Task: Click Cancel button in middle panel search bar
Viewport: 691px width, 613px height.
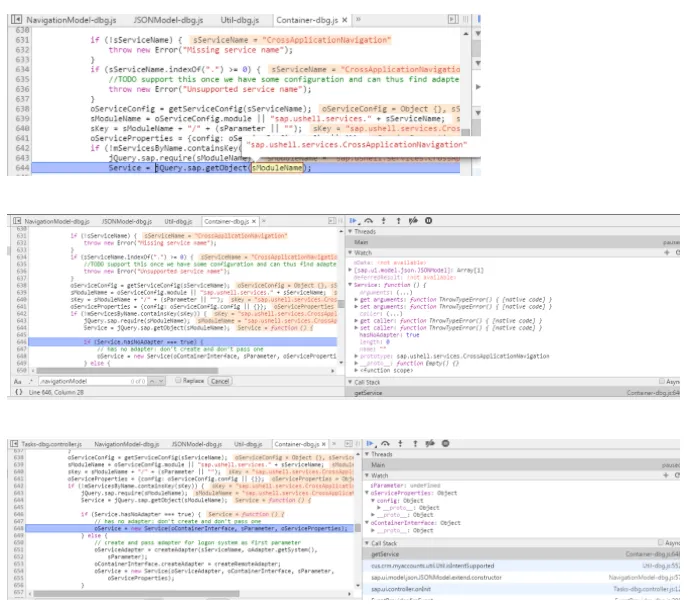Action: click(220, 381)
